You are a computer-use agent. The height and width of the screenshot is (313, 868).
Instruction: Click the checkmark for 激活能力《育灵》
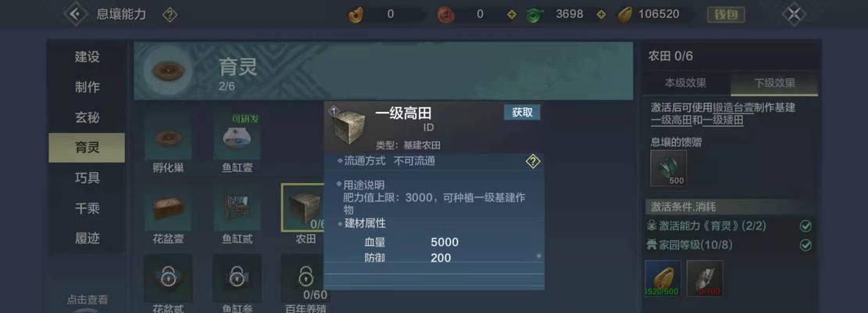(806, 226)
